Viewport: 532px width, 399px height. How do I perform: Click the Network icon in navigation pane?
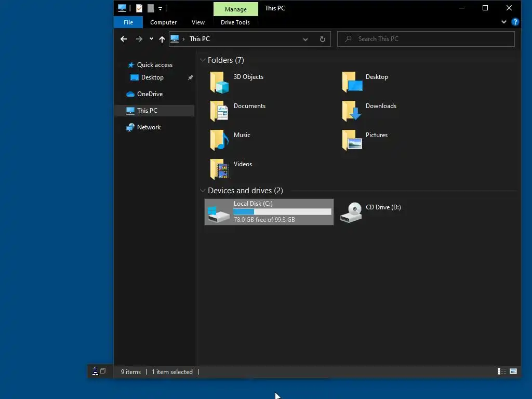(130, 127)
